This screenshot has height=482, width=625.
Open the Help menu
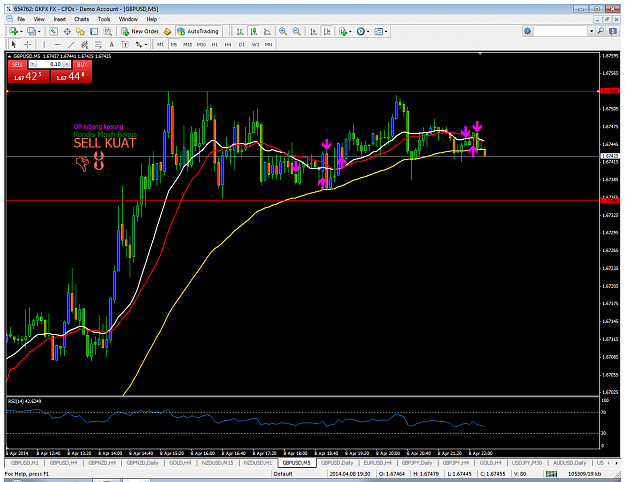[x=151, y=19]
